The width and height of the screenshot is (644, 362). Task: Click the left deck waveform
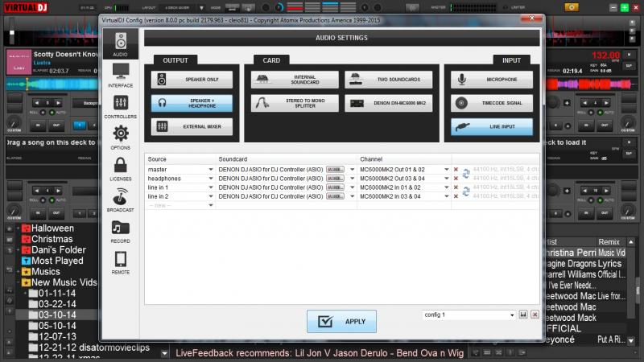(x=52, y=84)
